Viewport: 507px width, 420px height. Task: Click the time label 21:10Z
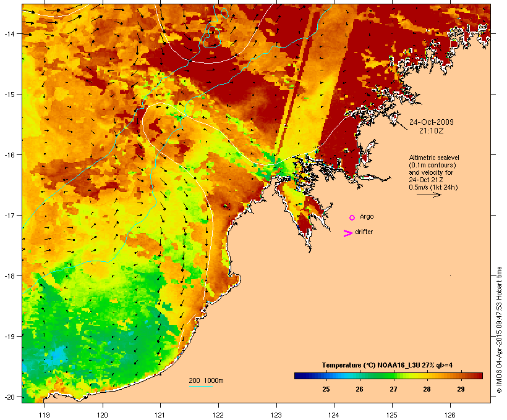[432, 131]
